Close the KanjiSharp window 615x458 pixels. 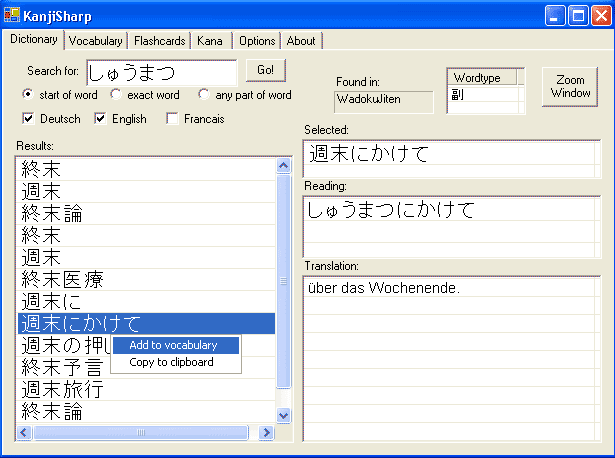point(601,16)
